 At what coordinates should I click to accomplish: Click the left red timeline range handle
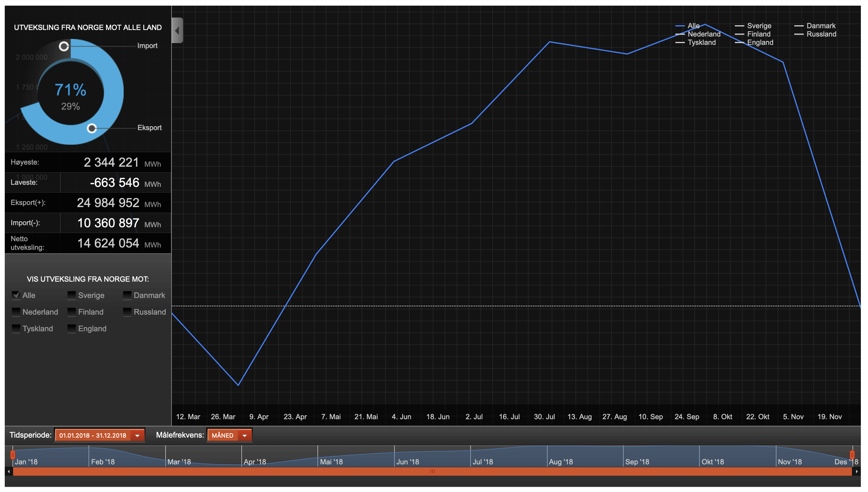click(x=13, y=455)
